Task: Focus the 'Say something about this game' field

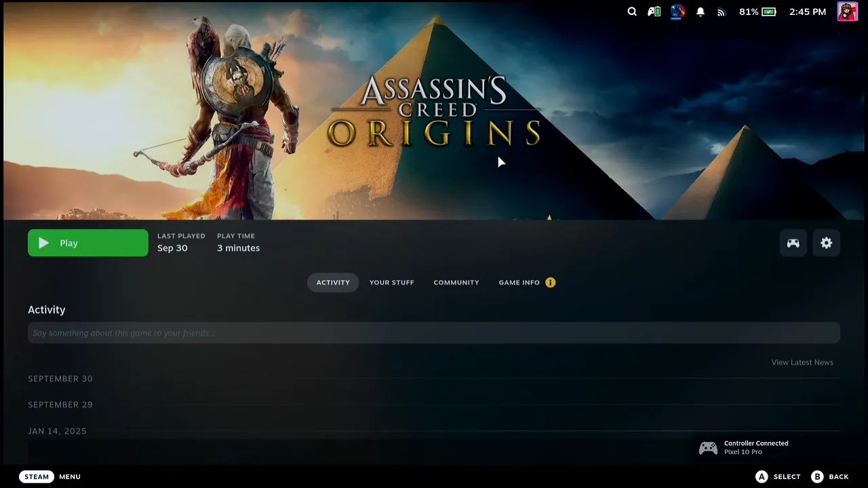Action: click(434, 333)
